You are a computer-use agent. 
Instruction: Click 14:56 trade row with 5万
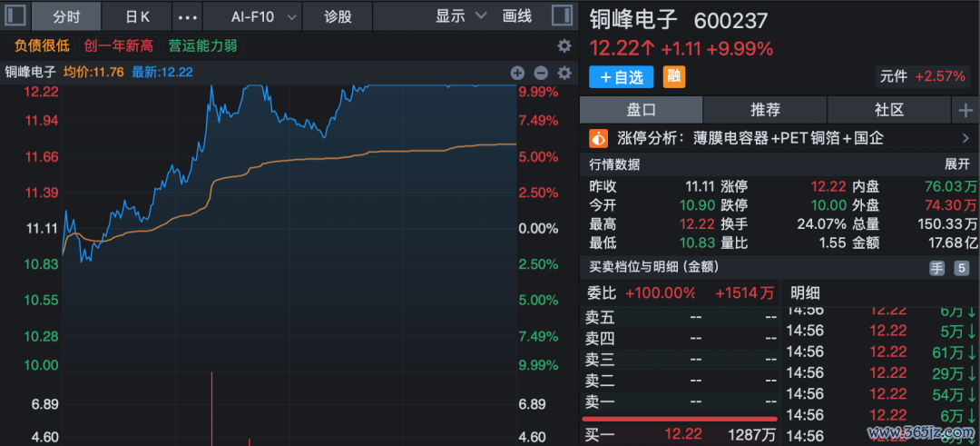pyautogui.click(x=880, y=331)
